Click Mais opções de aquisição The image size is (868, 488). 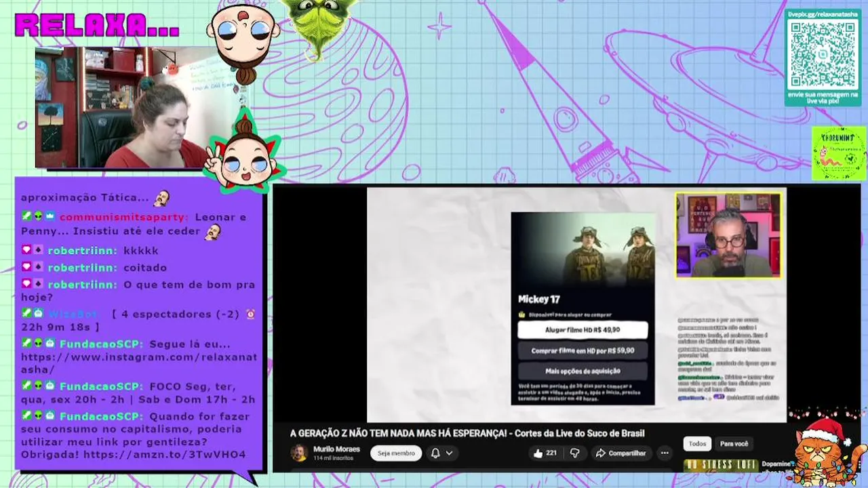pyautogui.click(x=583, y=371)
